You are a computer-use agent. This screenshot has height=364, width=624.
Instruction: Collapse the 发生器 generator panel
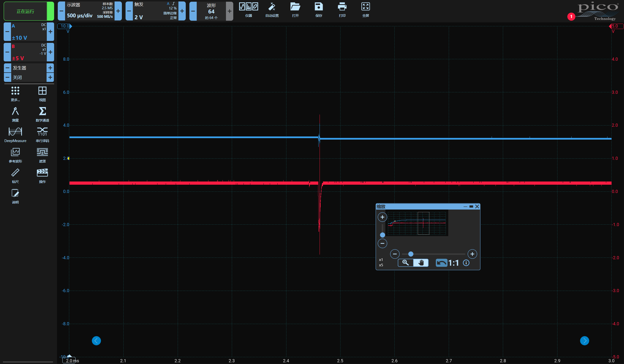(x=7, y=67)
